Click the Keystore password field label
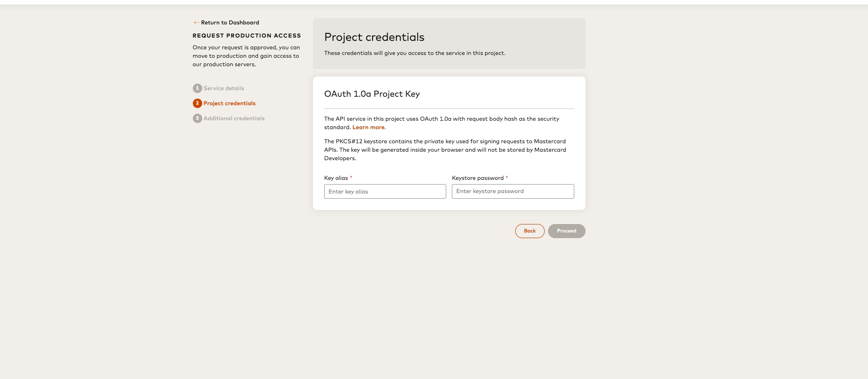Viewport: 868px width, 379px height. click(478, 178)
